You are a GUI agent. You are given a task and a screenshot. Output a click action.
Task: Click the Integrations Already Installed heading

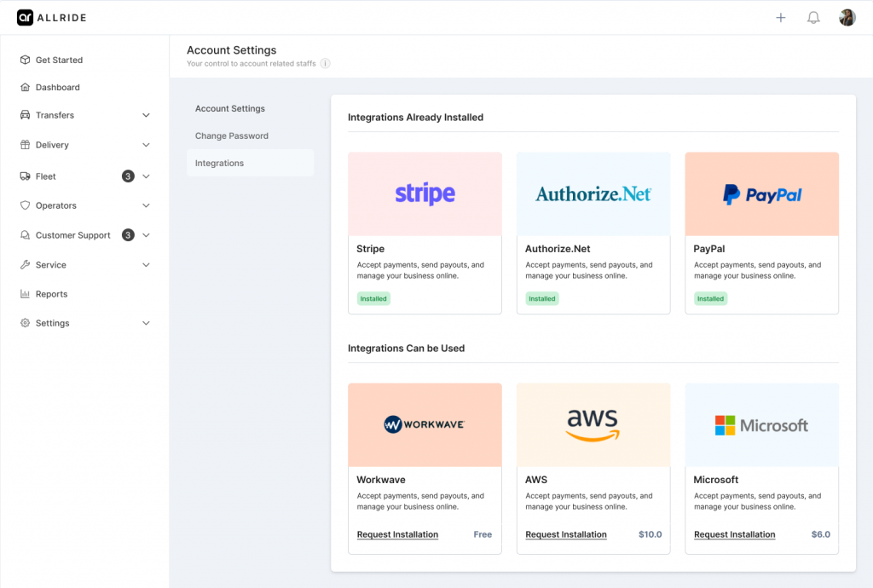coord(415,118)
